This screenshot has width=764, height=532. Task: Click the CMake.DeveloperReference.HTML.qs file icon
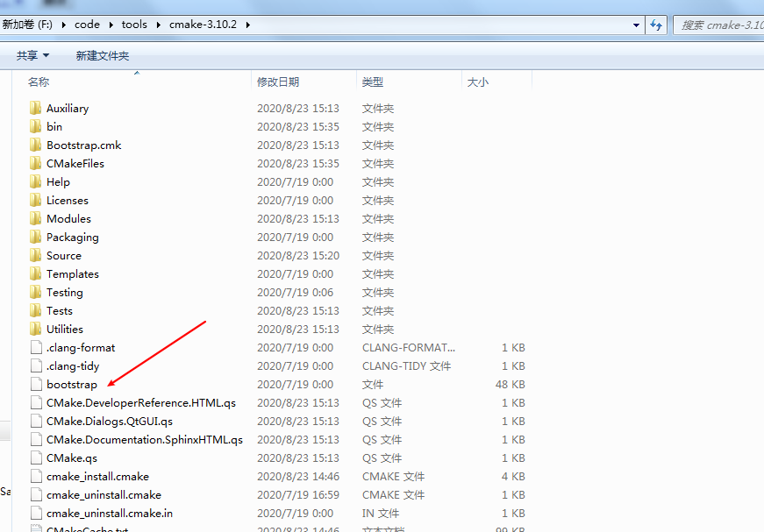(x=36, y=403)
